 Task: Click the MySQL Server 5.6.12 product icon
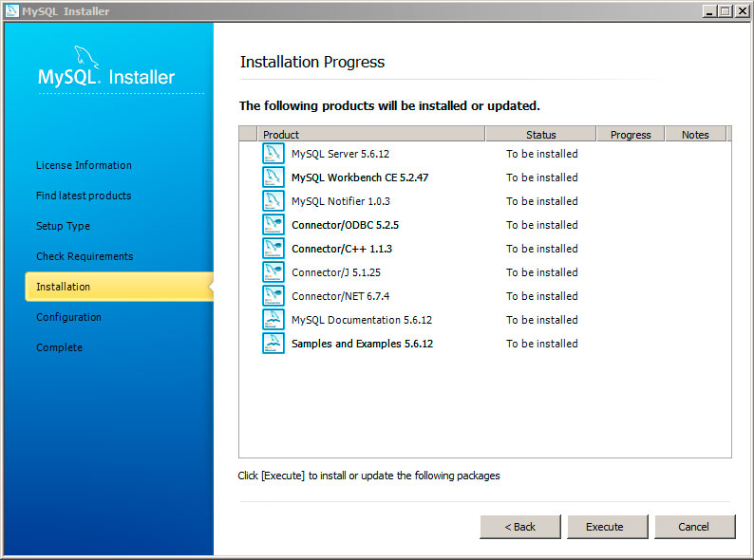coord(273,154)
